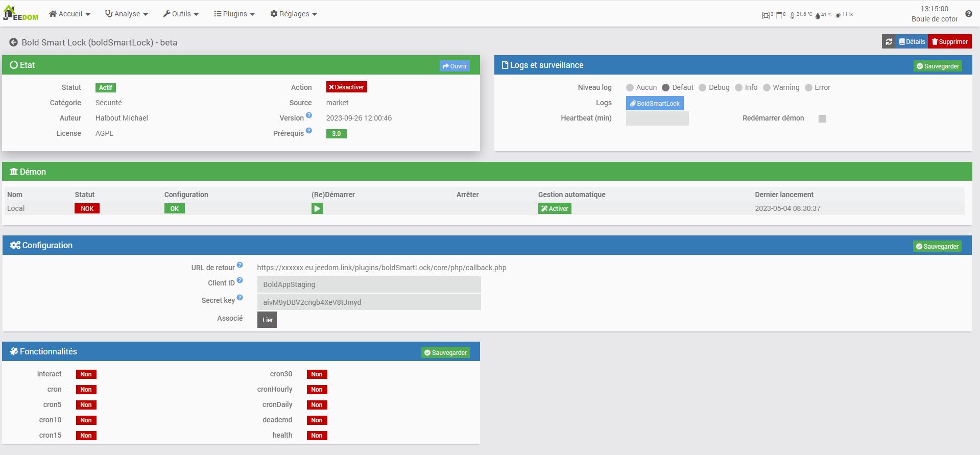Screen dimensions: 980x455
Task: Click the luminosity sun 11 lx indicator
Action: 844,15
